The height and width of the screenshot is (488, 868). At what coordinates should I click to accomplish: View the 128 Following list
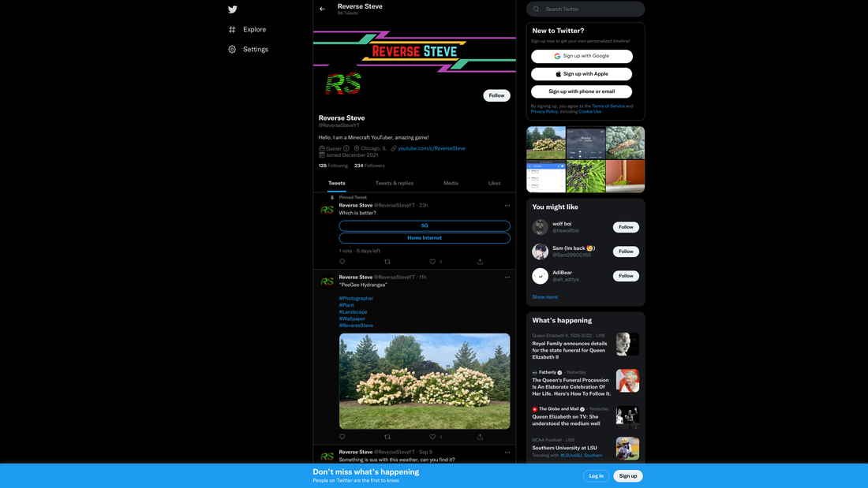tap(333, 166)
